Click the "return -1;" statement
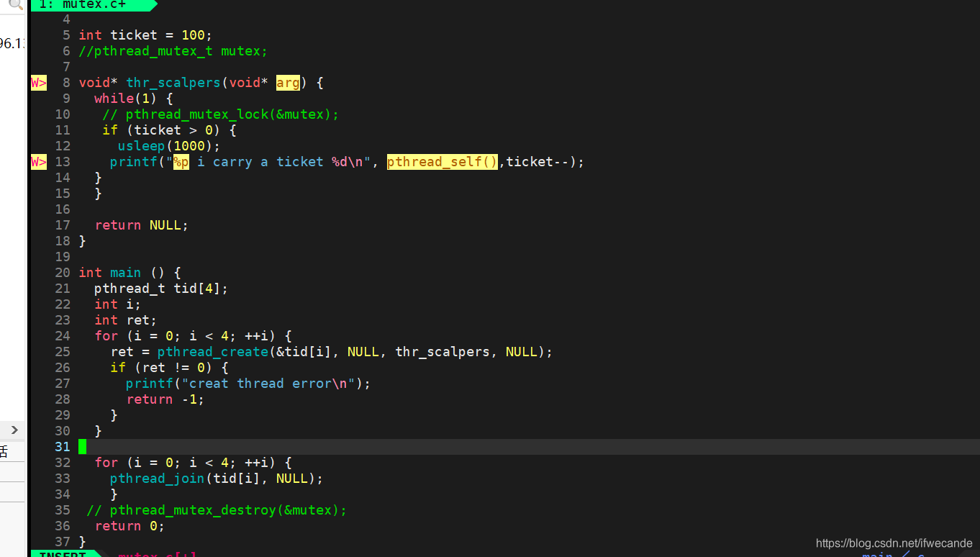This screenshot has width=980, height=557. 165,399
